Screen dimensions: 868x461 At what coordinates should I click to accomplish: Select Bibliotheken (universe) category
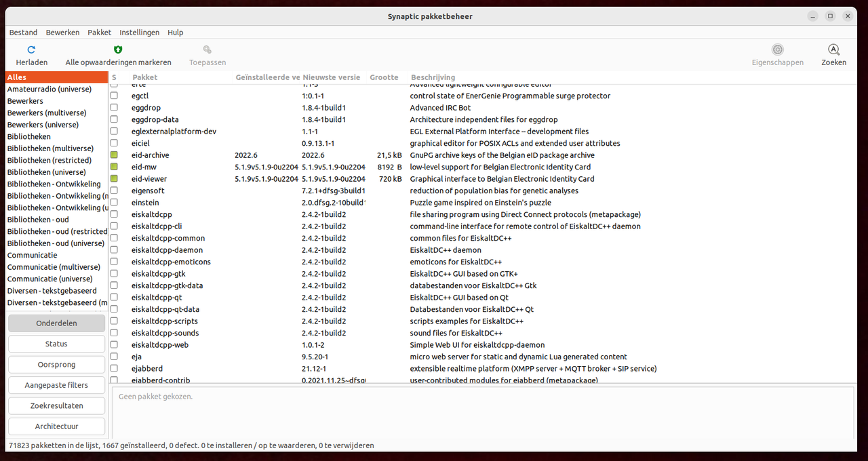pos(56,172)
